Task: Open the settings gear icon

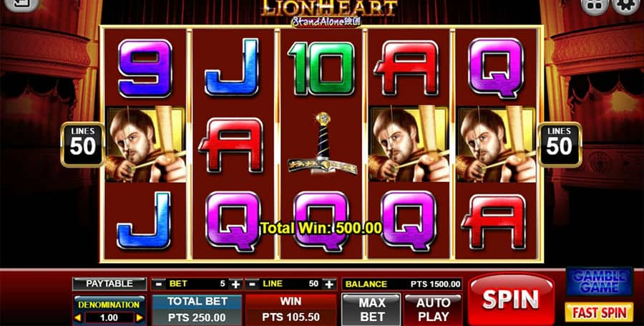Action: click(627, 6)
